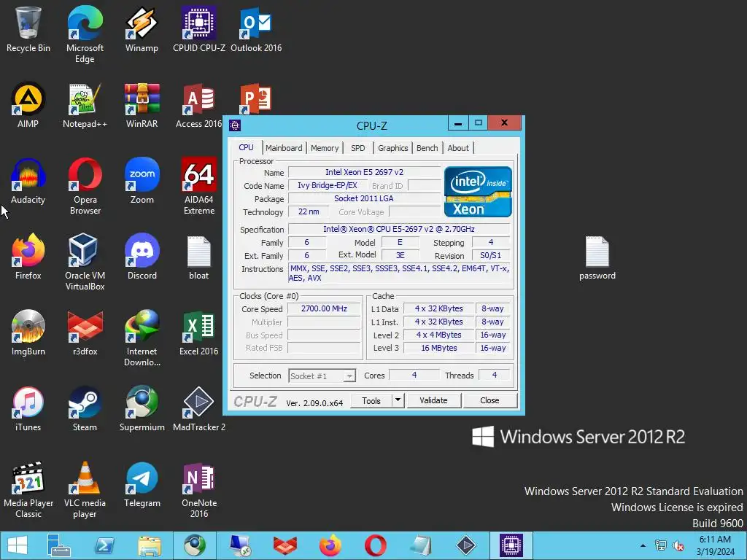
Task: Click the Firefox icon in the taskbar
Action: pos(330,545)
